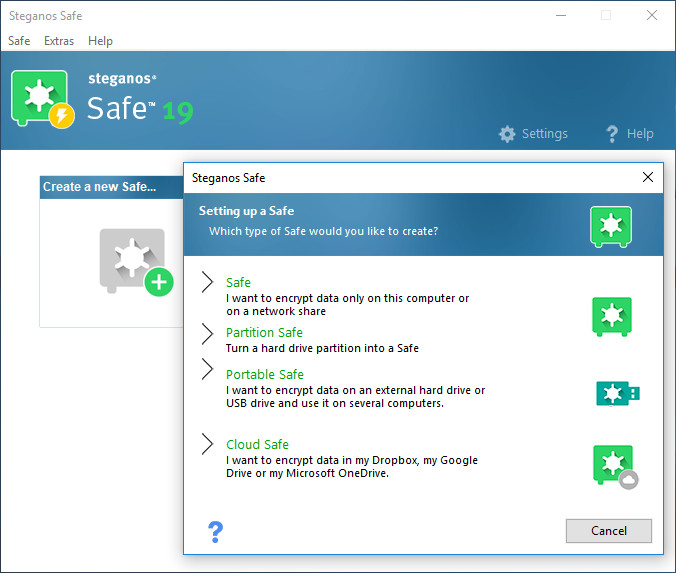This screenshot has height=573, width=676.
Task: Close the main Steganos Safe window
Action: pyautogui.click(x=652, y=15)
